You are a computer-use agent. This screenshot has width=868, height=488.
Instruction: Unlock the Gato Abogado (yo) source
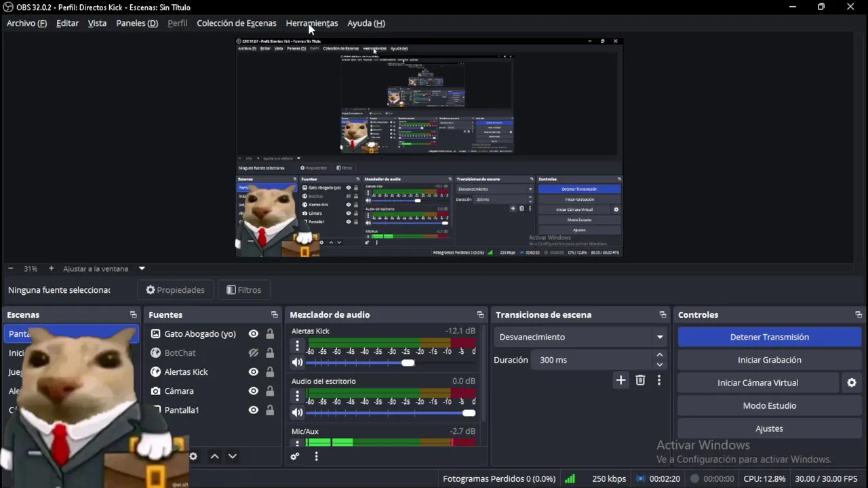[270, 334]
